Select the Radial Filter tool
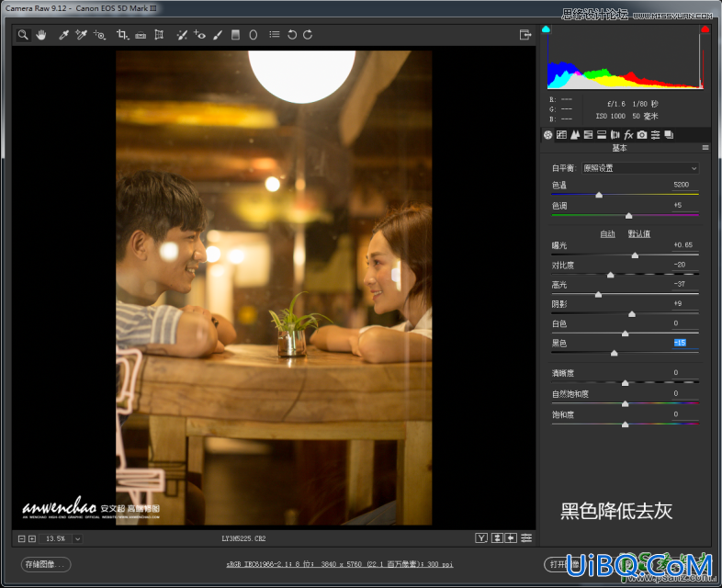 tap(254, 35)
